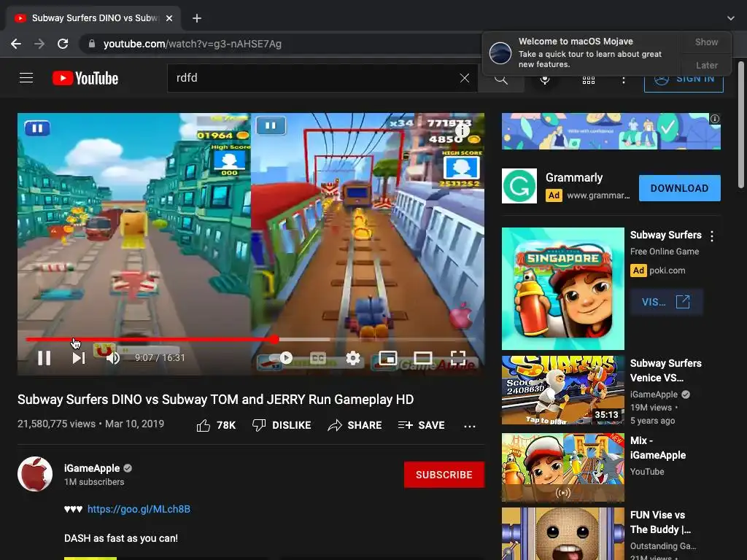The width and height of the screenshot is (747, 560).
Task: Click Later on macOS Mojave notification
Action: point(706,65)
